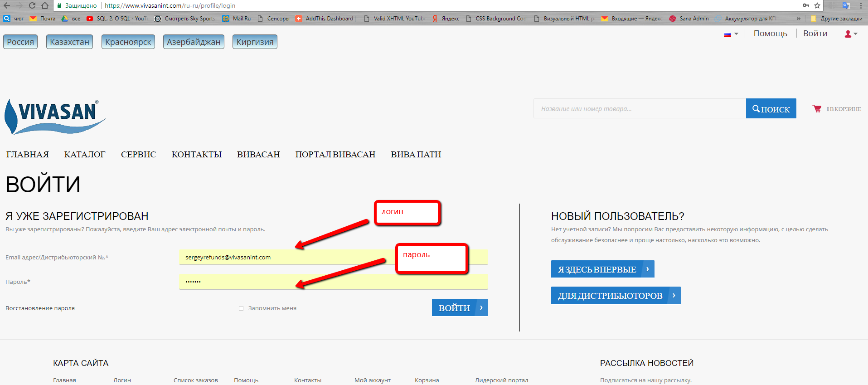This screenshot has height=385, width=868.
Task: Open the Другие закладки folder
Action: pos(836,19)
